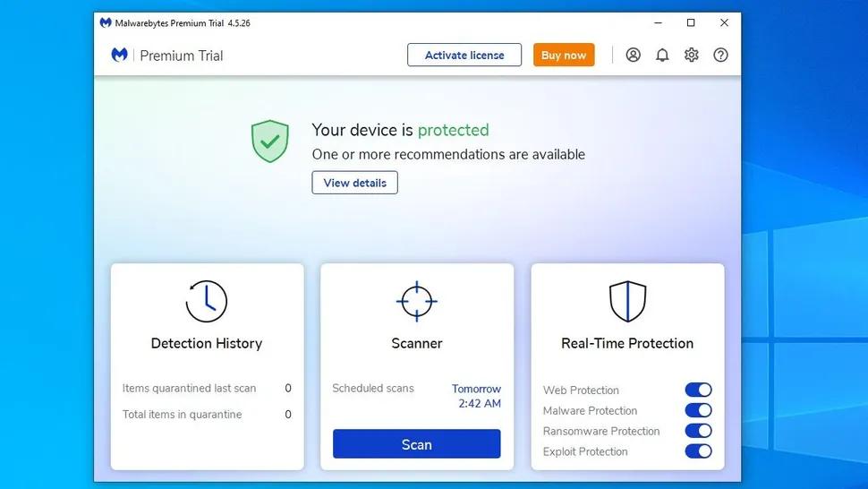Click the help question mark icon
The height and width of the screenshot is (489, 868).
click(720, 56)
